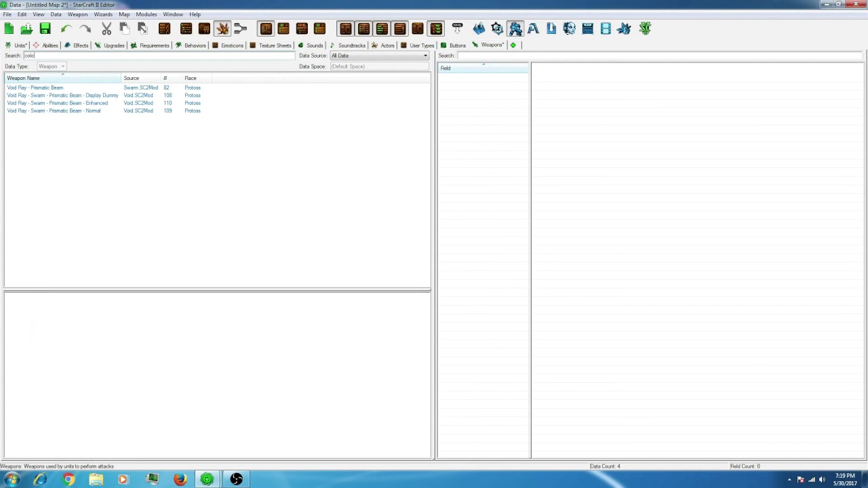Switch to the Requirements tab
868x488 pixels.
pos(150,45)
